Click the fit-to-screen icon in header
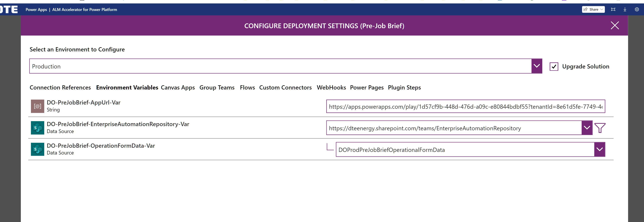The width and height of the screenshot is (644, 222). coord(613,10)
